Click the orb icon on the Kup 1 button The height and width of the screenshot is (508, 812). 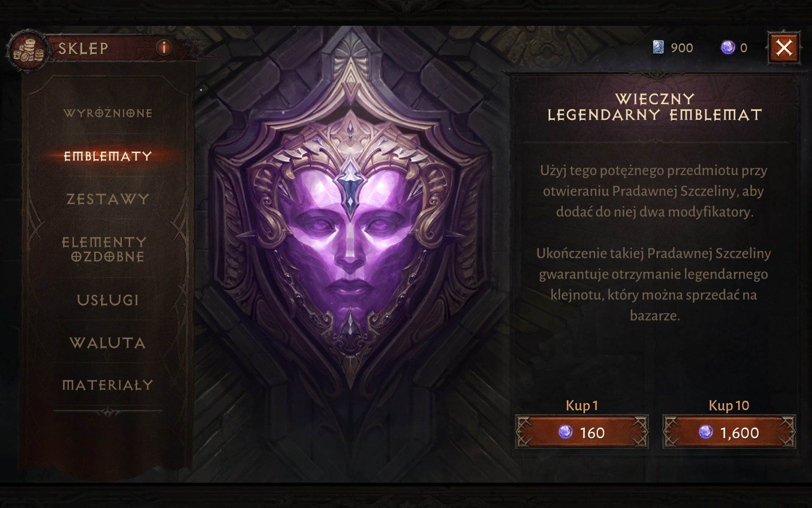565,432
